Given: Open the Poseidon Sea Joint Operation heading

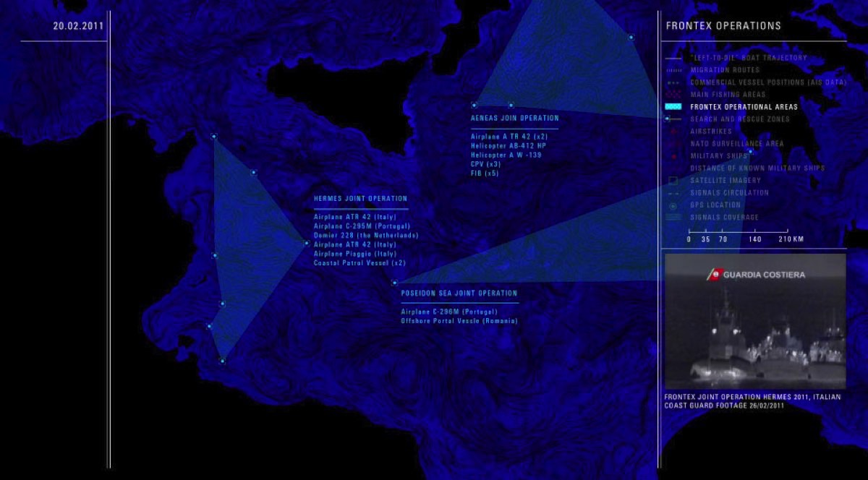Looking at the screenshot, I should point(459,293).
